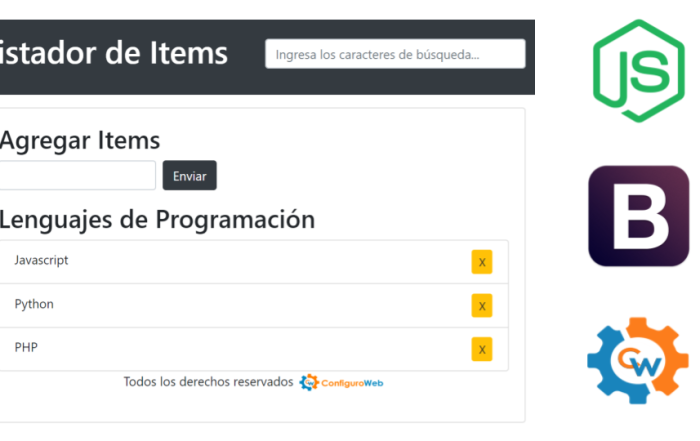This screenshot has height=441, width=700.
Task: Select the Javascript list item
Action: pyautogui.click(x=41, y=260)
